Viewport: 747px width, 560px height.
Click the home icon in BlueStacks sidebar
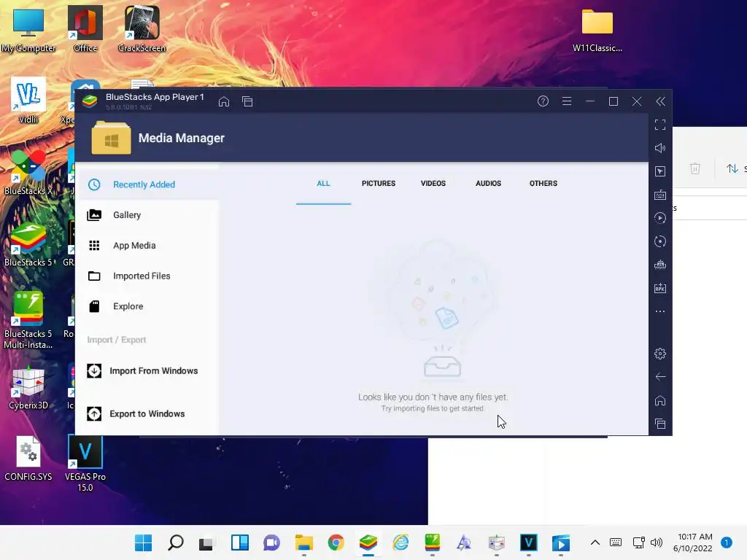click(x=659, y=400)
